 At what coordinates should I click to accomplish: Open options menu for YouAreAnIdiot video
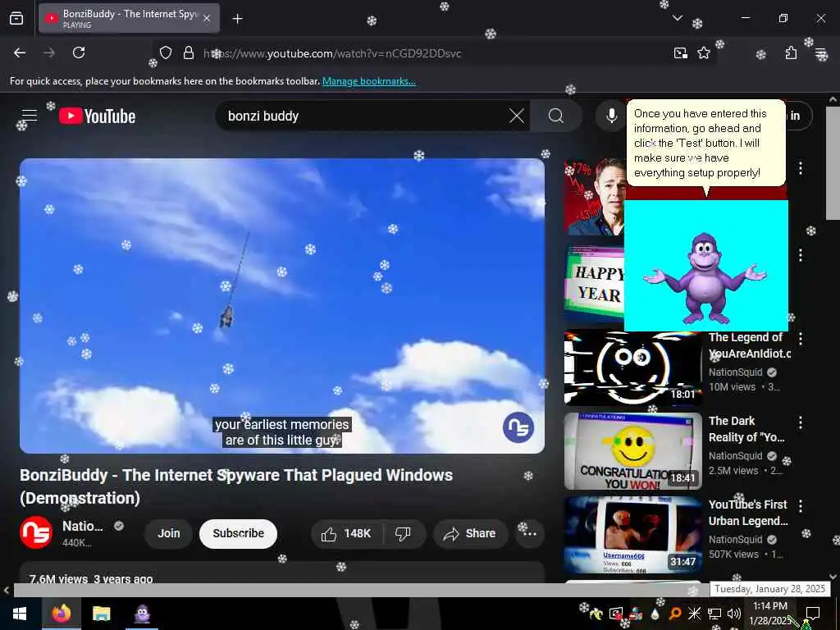tap(801, 339)
